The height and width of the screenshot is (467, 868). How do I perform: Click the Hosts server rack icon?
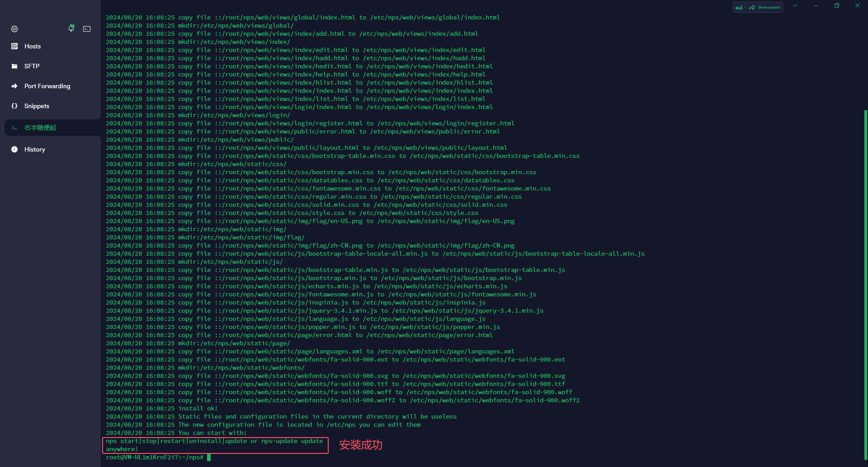(x=14, y=46)
